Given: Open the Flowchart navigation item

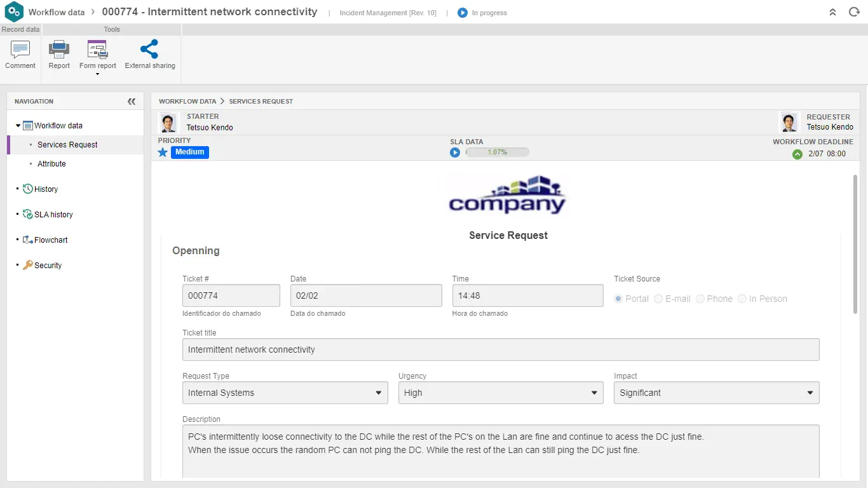Looking at the screenshot, I should [x=51, y=240].
